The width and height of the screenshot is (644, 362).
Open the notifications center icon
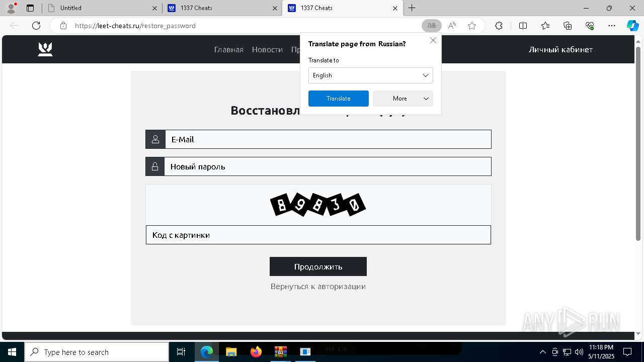tap(627, 352)
